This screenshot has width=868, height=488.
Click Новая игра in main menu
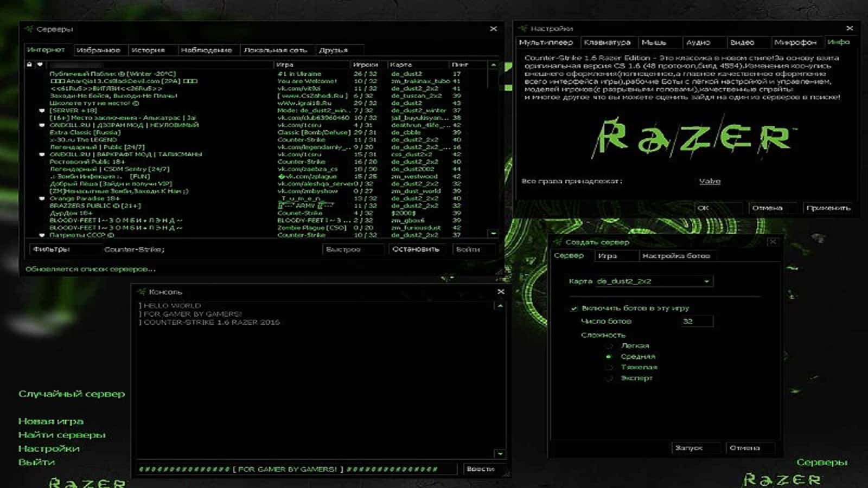coord(51,421)
